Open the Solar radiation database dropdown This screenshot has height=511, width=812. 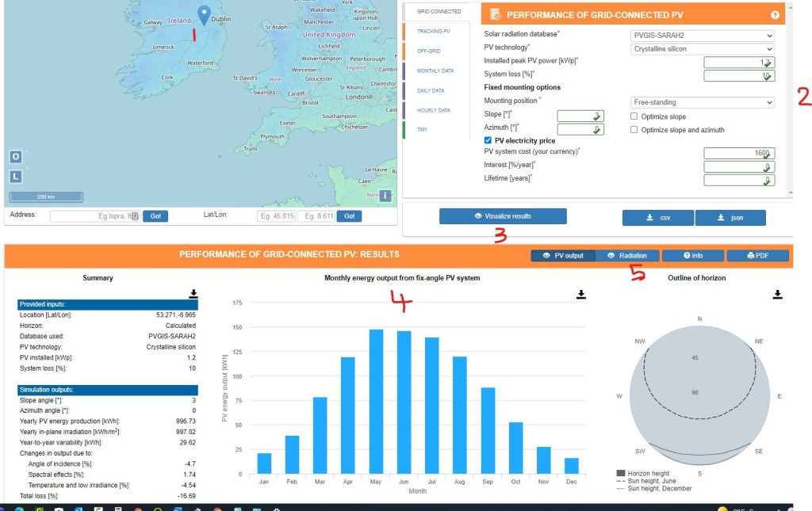pyautogui.click(x=702, y=35)
